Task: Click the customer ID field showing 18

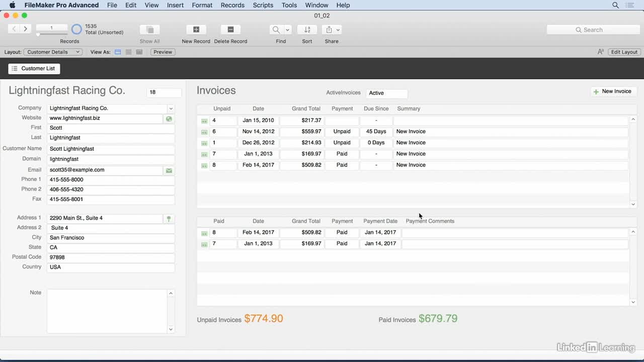Action: [x=164, y=93]
